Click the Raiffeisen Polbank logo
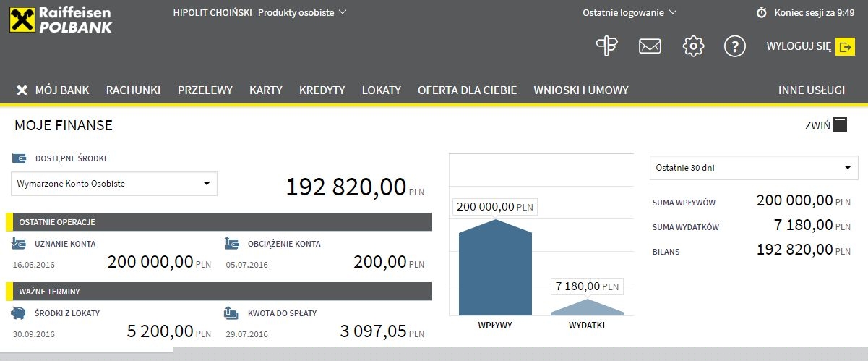 [61, 18]
